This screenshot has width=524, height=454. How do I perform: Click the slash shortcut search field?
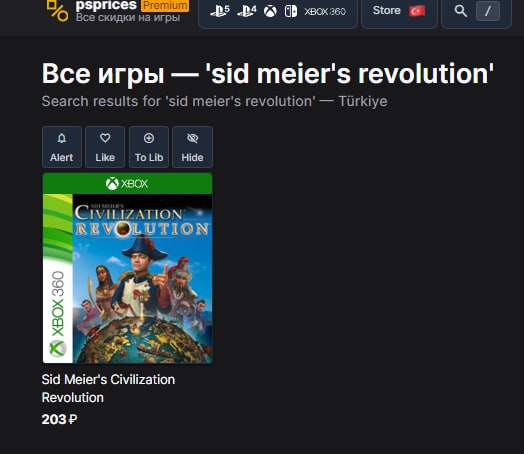click(x=488, y=11)
